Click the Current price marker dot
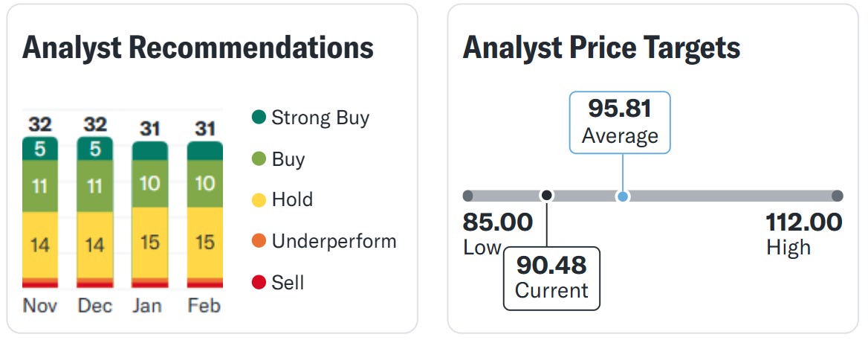Viewport: 868px width, 340px height. [x=546, y=195]
